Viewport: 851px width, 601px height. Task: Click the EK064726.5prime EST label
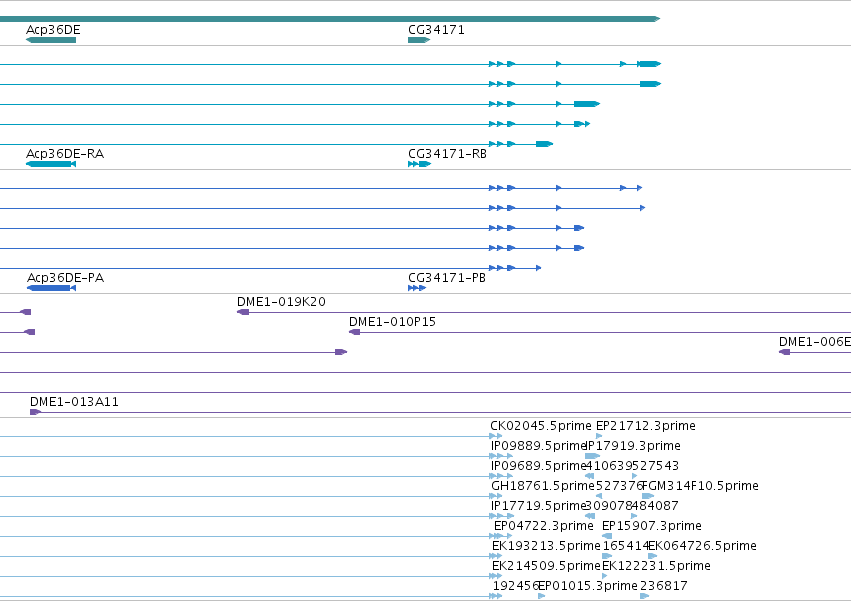click(702, 546)
